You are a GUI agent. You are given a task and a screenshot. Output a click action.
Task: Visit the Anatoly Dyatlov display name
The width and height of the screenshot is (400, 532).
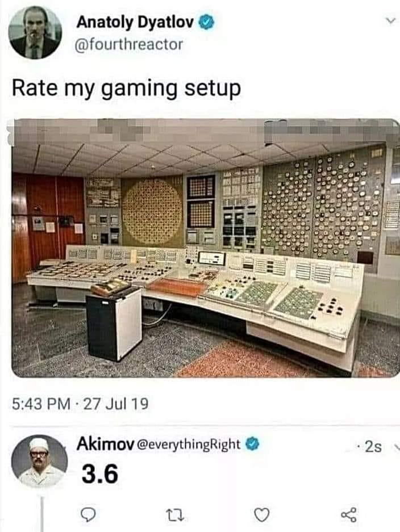(135, 22)
